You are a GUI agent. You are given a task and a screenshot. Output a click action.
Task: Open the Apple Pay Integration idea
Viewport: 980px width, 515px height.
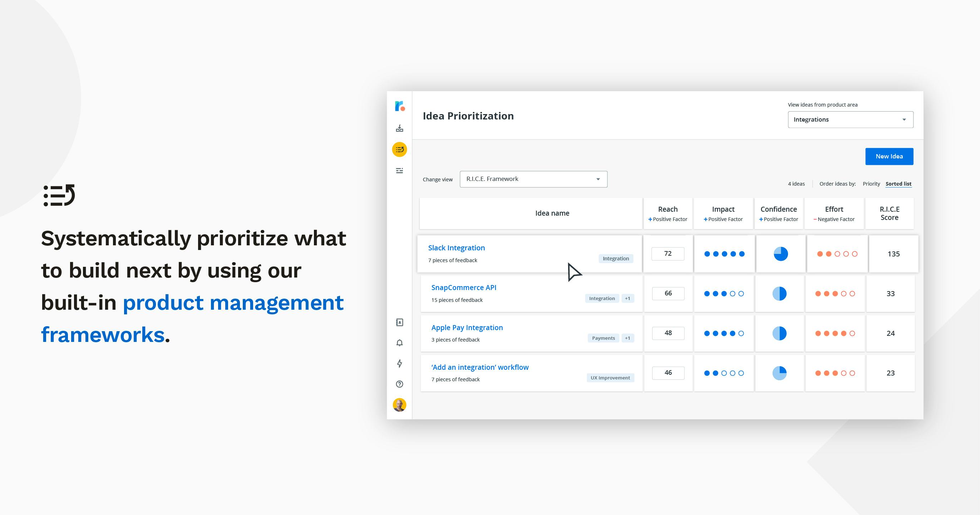point(467,328)
